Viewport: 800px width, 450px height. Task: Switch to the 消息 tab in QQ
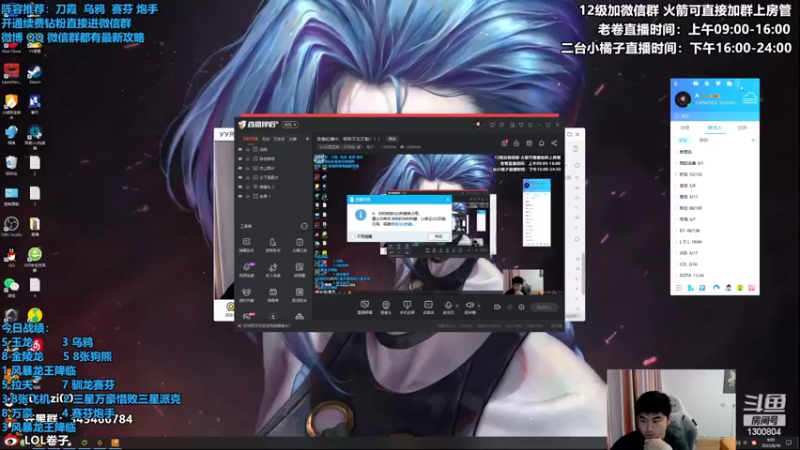coord(685,128)
